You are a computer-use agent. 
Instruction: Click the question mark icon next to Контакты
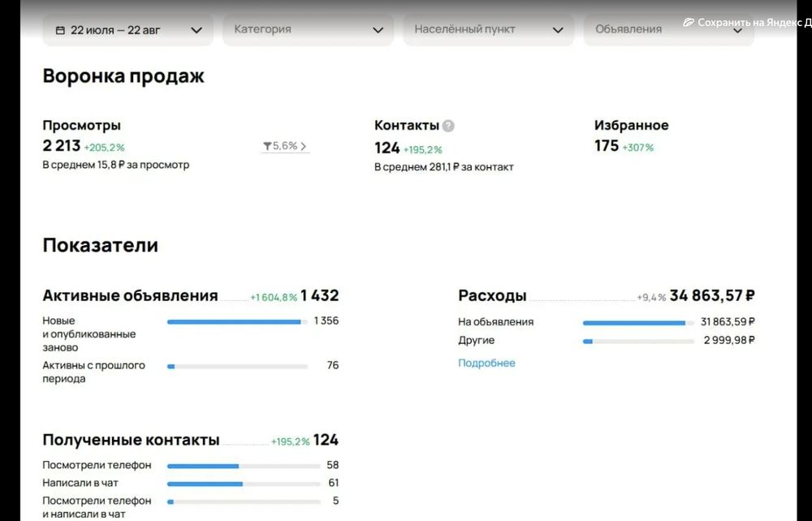pyautogui.click(x=448, y=126)
